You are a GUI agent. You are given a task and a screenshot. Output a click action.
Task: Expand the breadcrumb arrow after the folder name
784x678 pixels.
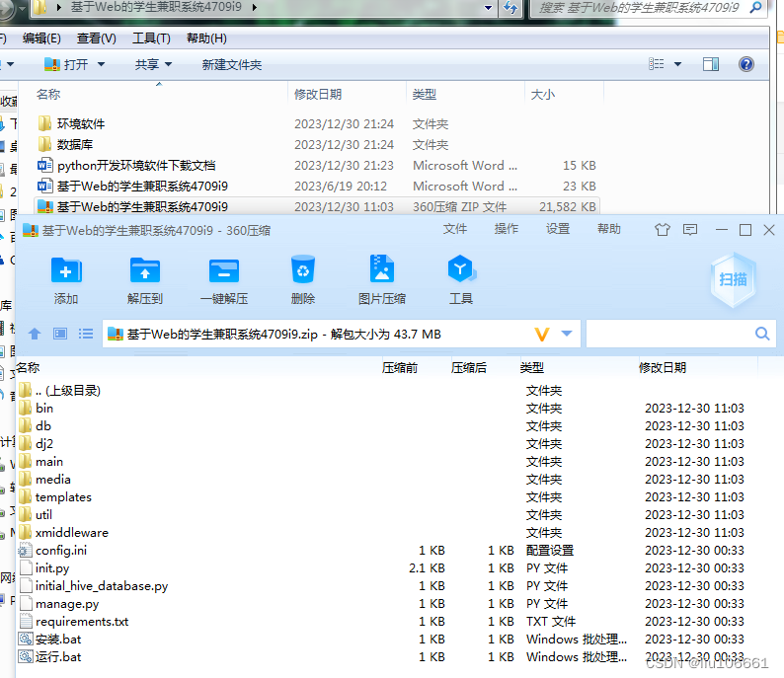255,8
